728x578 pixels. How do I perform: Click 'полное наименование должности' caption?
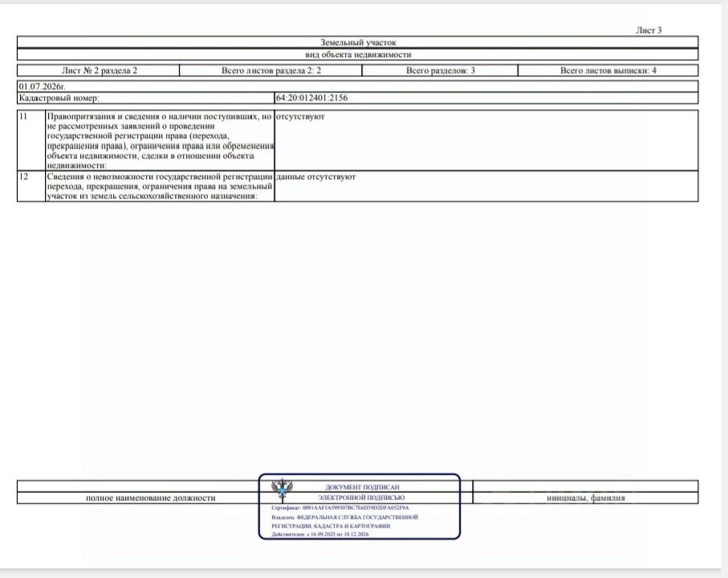click(x=150, y=498)
